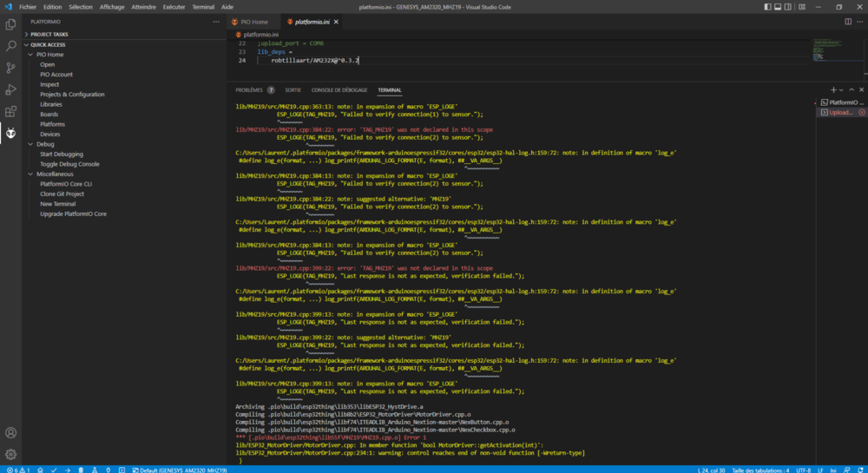868x473 pixels.
Task: Open the Exécuter menu
Action: point(174,7)
